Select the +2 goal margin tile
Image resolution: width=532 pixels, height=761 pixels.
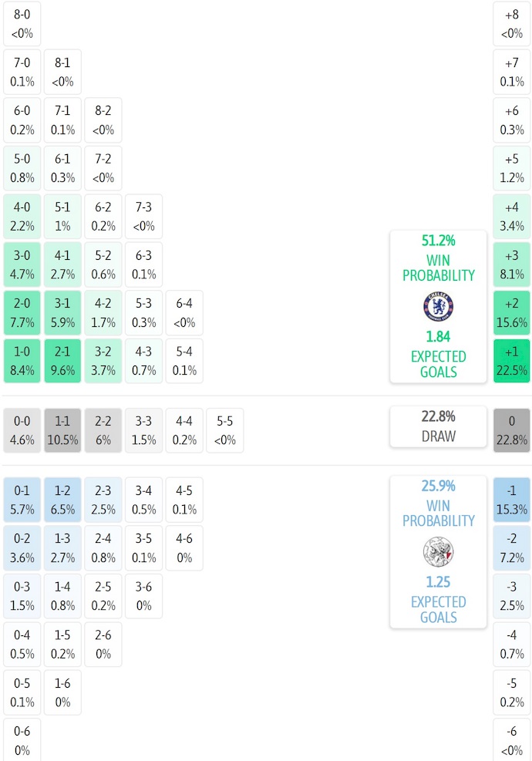[x=511, y=313]
